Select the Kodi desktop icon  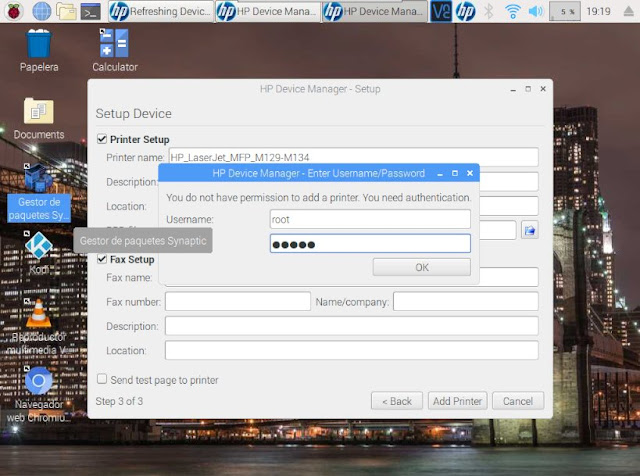[x=39, y=252]
